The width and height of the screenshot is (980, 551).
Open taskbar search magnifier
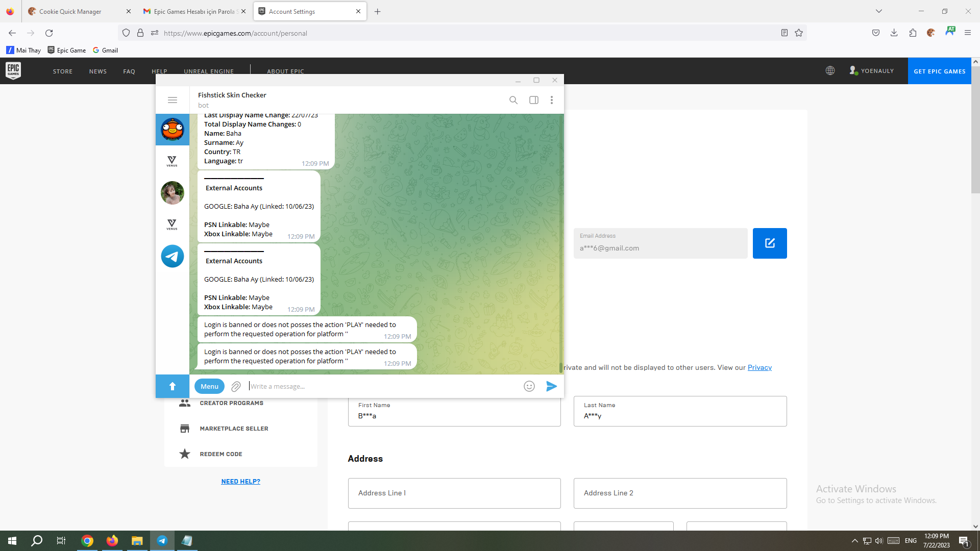37,541
